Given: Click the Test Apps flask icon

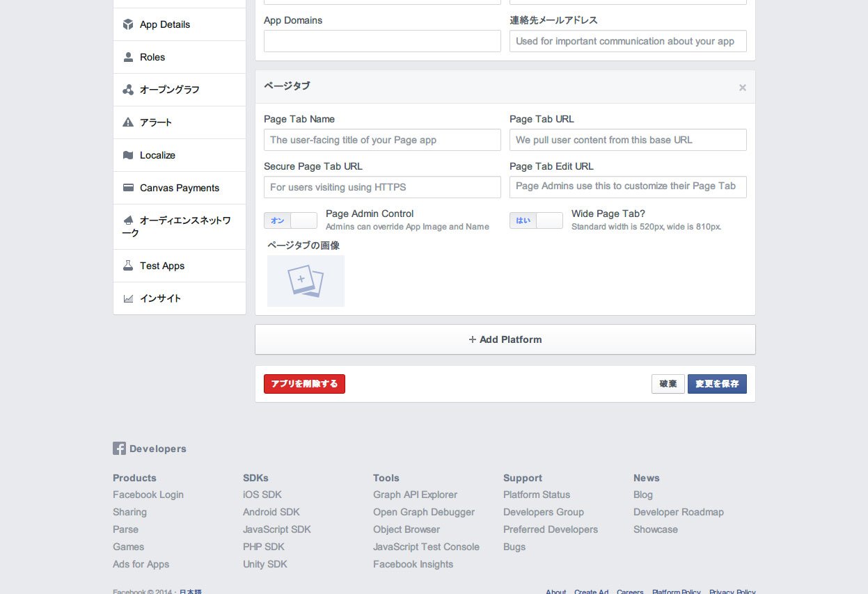Looking at the screenshot, I should pos(128,266).
